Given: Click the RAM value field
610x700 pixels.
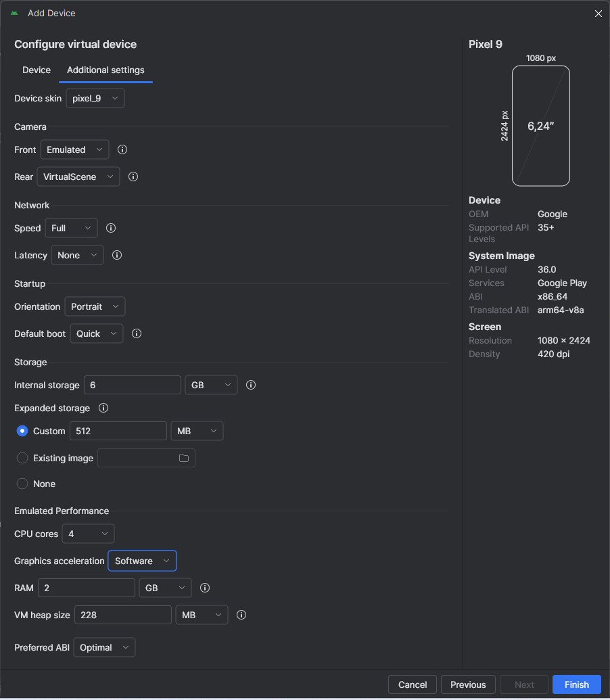Looking at the screenshot, I should point(87,588).
